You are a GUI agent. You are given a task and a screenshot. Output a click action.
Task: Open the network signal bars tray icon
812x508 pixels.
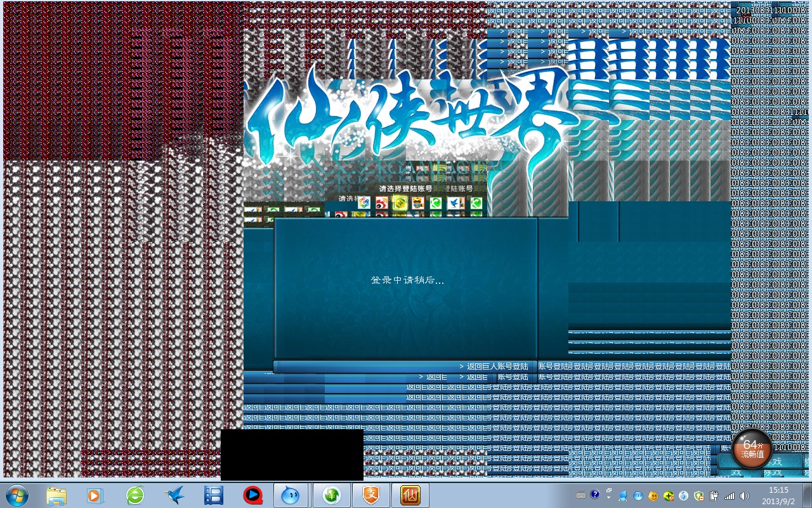click(730, 496)
